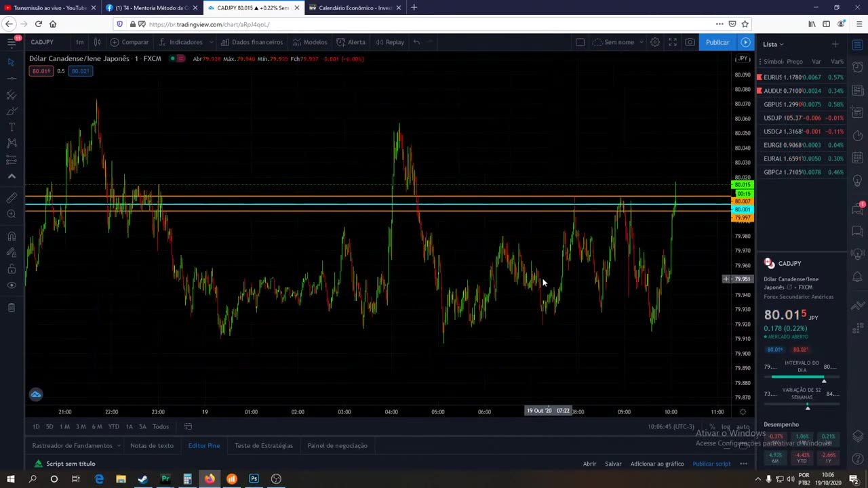Open time axis settings gear icon

coord(743,411)
